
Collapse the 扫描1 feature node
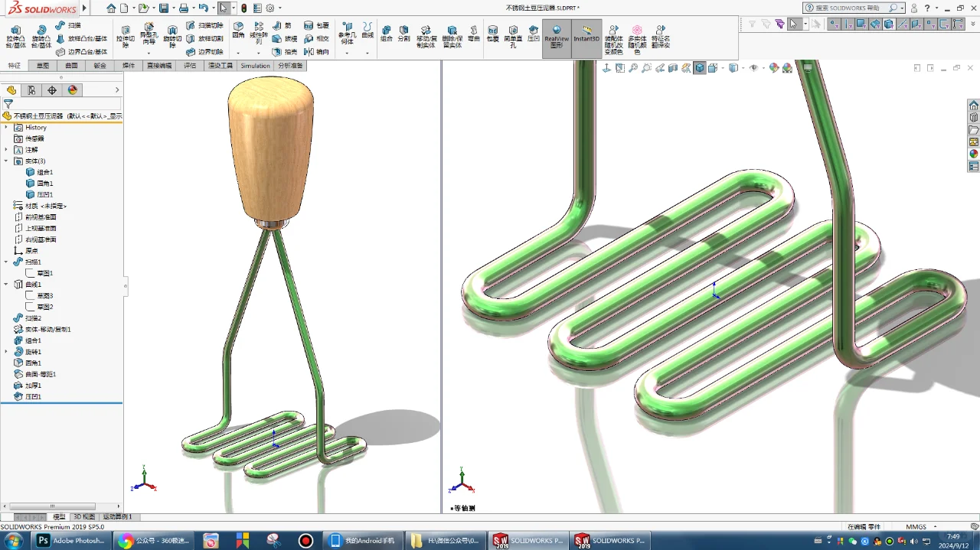6,262
